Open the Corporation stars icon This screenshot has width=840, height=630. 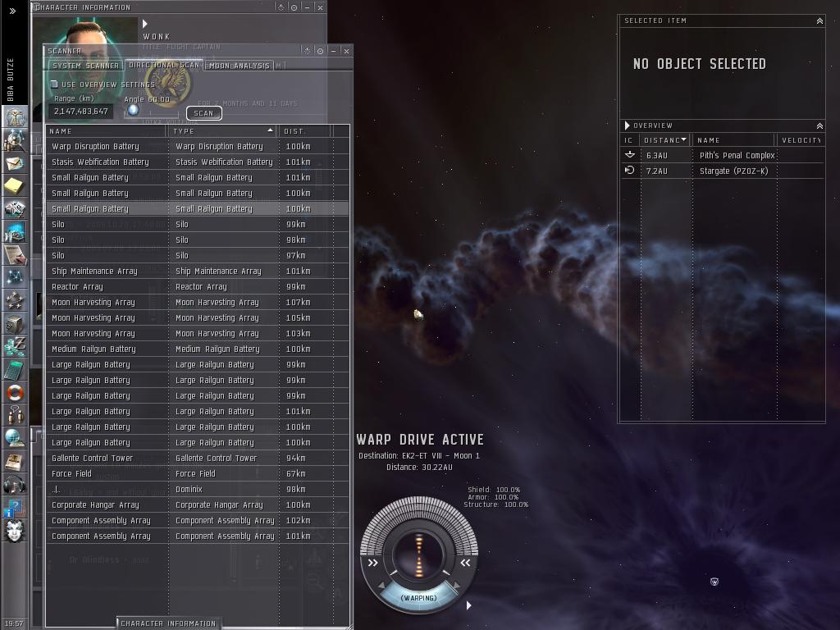click(x=15, y=300)
